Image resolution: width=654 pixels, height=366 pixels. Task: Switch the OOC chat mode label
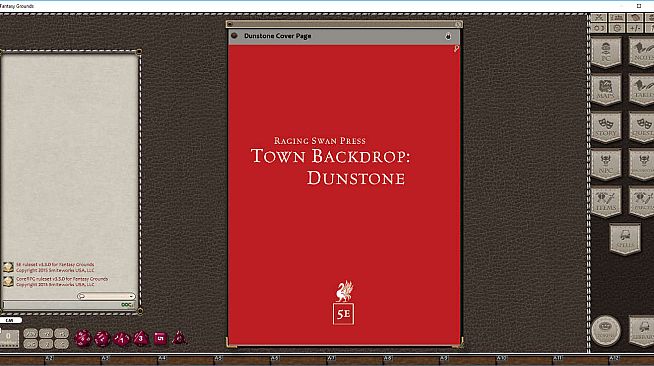point(126,305)
